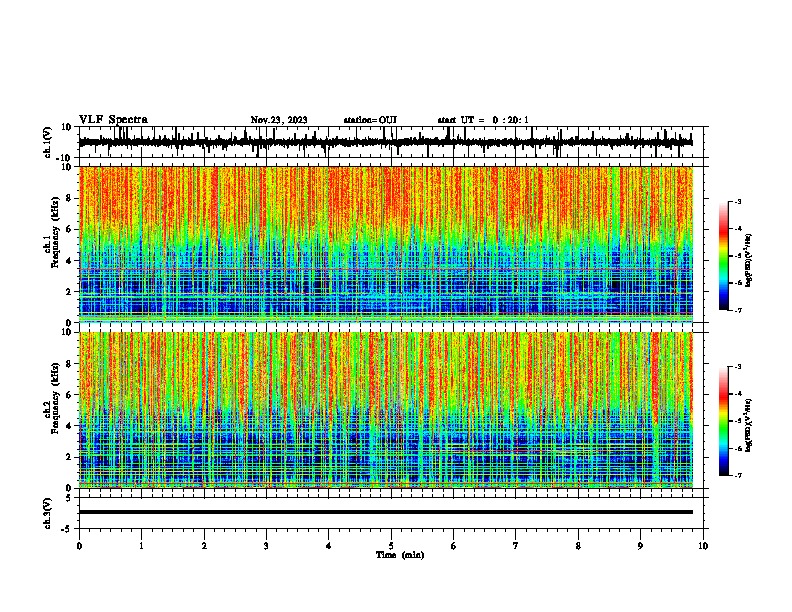Click the "Time (min)" axis label
792x612 pixels.
400,555
